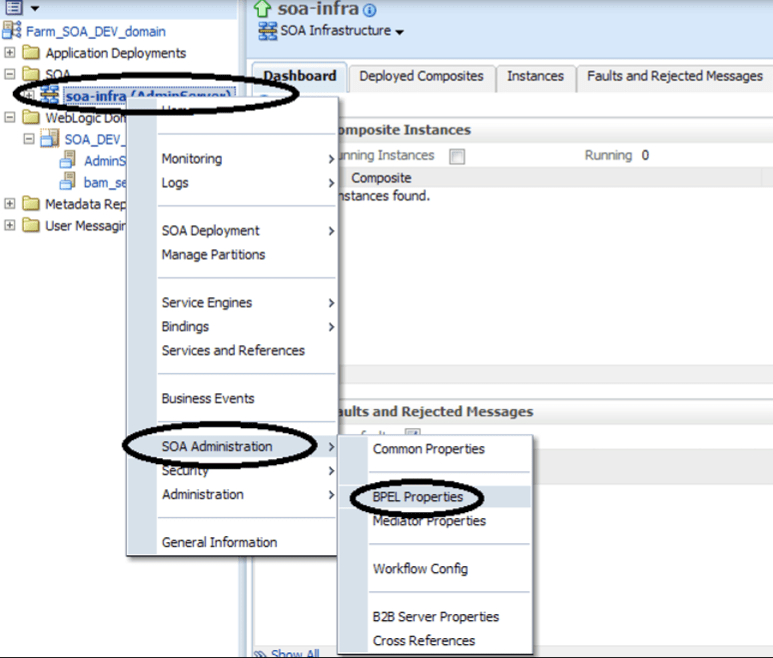Screen dimensions: 773x658
Task: Click the green up-arrow status icon
Action: coord(265,10)
